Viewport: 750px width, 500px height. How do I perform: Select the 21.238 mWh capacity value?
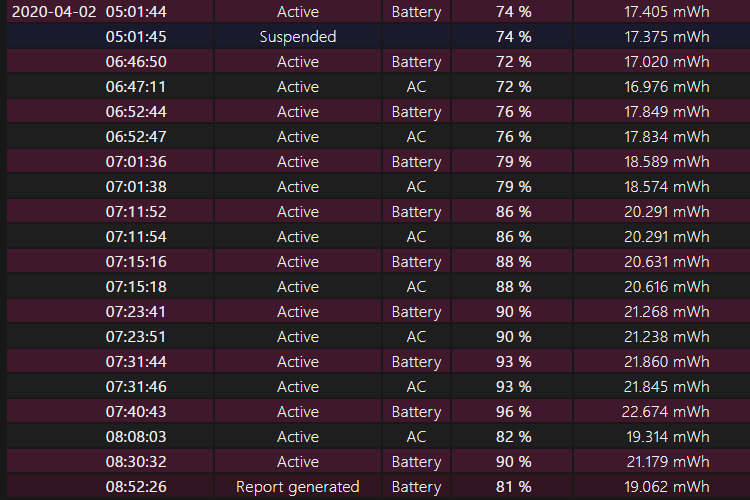pyautogui.click(x=667, y=336)
